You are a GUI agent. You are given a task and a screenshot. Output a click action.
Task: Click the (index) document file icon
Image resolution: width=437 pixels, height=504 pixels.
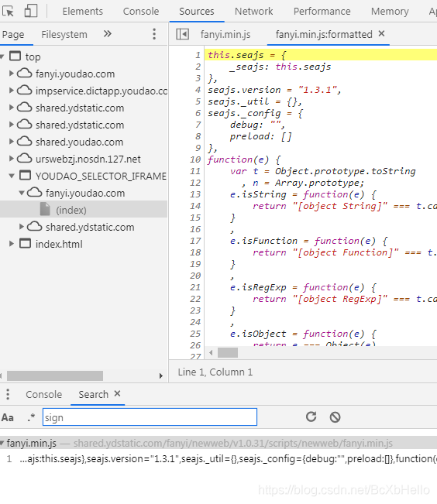tap(45, 209)
